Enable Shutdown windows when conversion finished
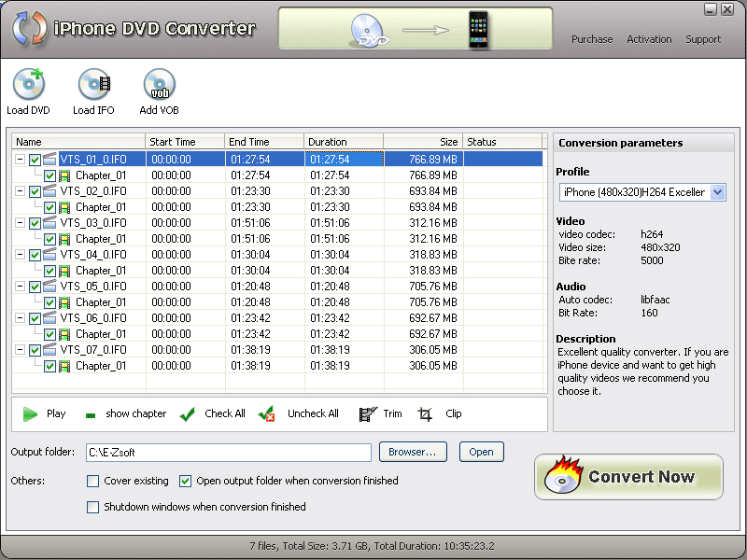The width and height of the screenshot is (747, 560). (x=92, y=507)
